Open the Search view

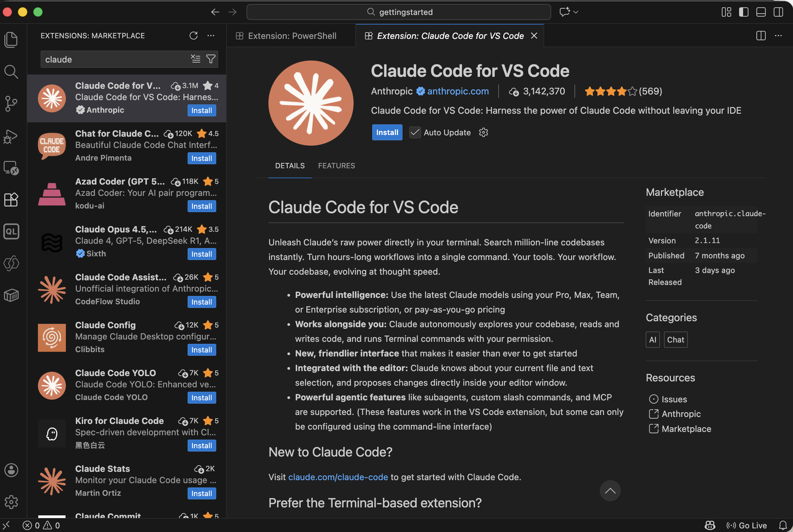tap(11, 71)
